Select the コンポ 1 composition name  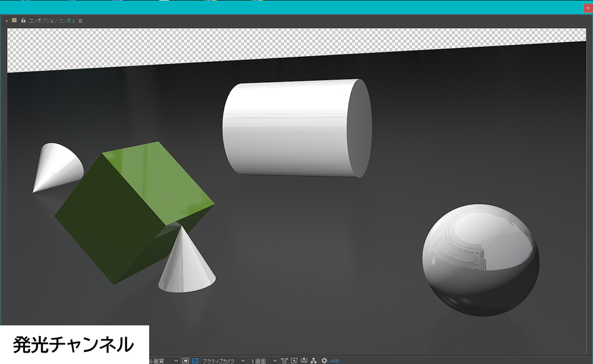click(x=66, y=21)
